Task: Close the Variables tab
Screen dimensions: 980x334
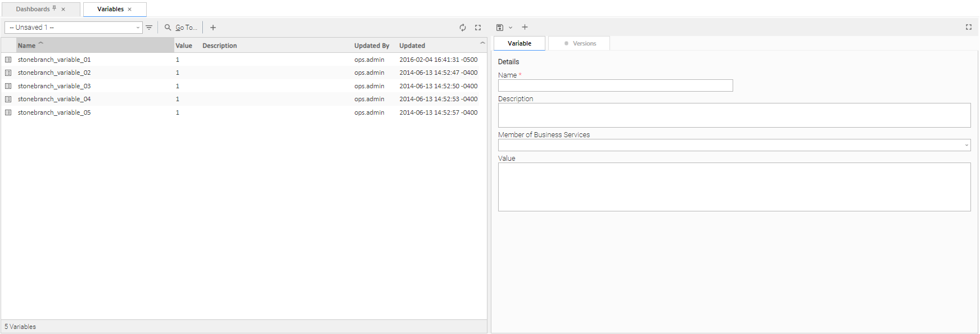Action: [x=130, y=10]
